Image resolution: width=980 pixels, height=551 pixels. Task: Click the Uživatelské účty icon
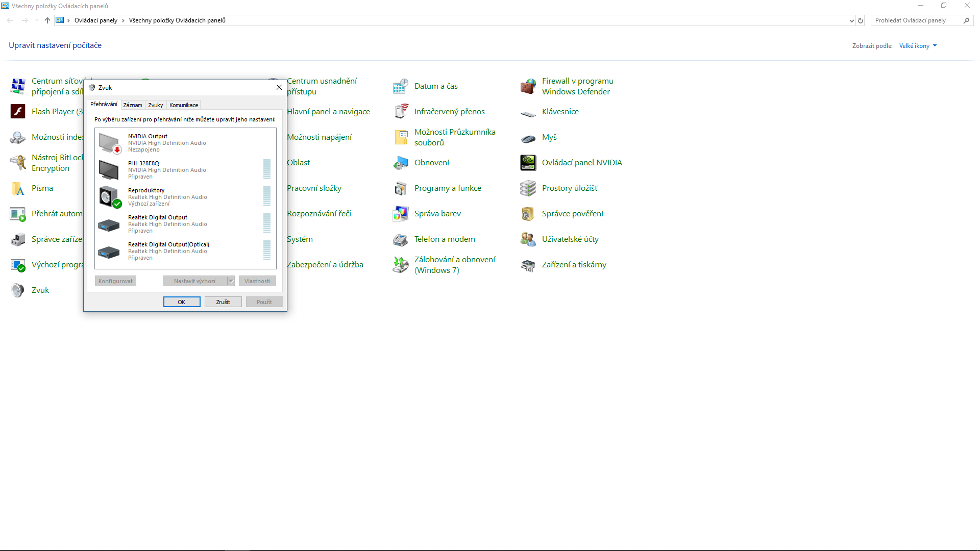528,239
